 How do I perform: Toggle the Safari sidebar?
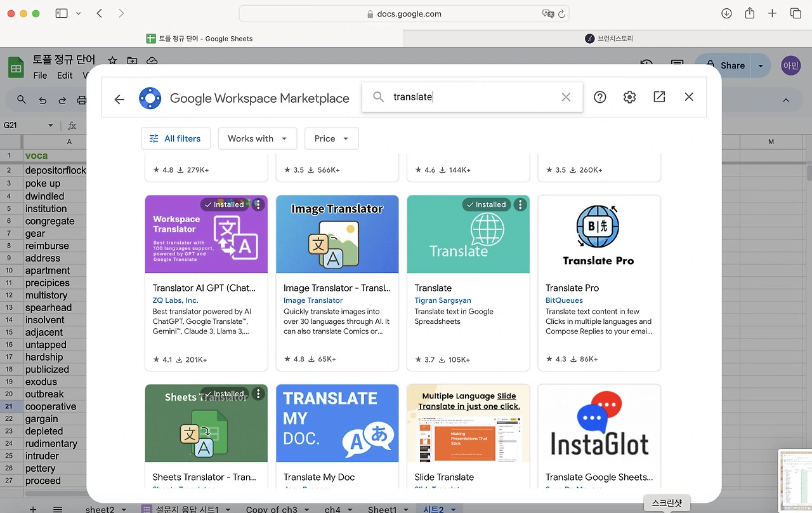62,13
